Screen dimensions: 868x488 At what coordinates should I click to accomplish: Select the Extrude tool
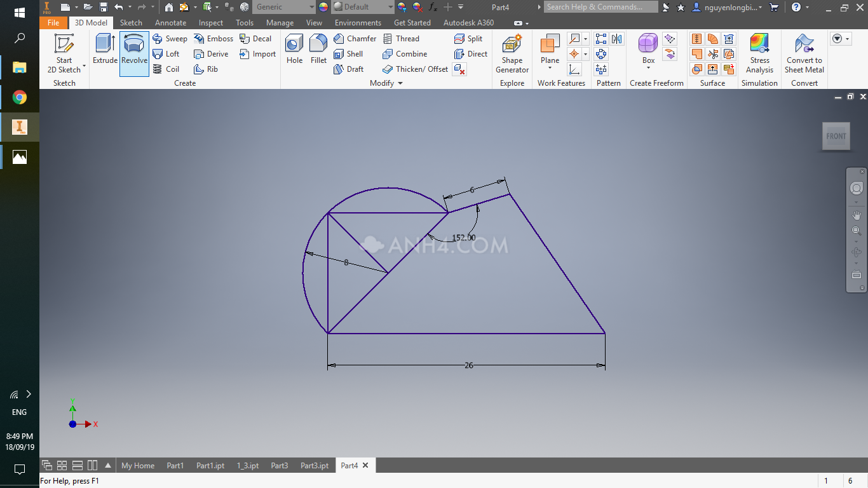point(105,50)
